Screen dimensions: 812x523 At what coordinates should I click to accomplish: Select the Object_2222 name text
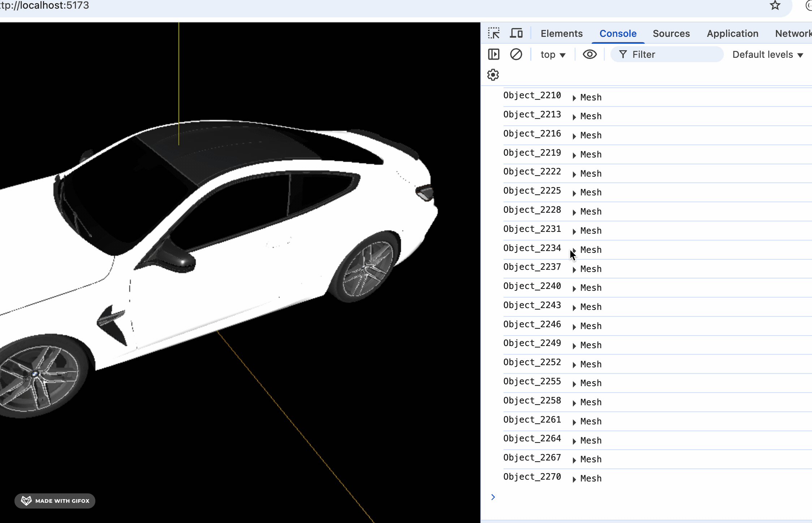click(x=532, y=172)
